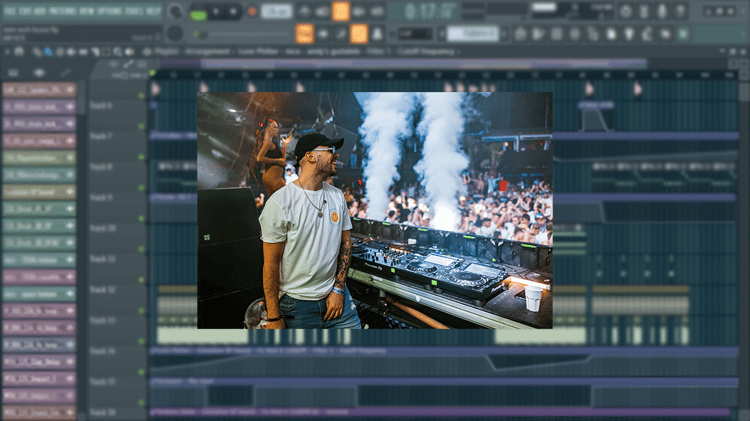Click the question mark help icon top-right
This screenshot has height=421, width=750.
pos(680,11)
